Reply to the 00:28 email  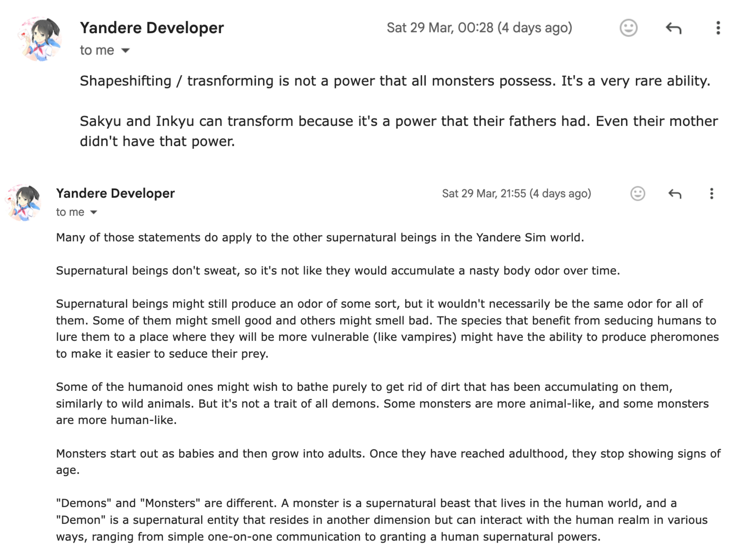pos(673,28)
